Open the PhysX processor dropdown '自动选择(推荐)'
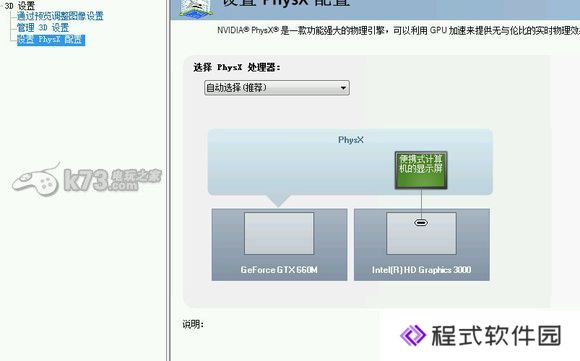The height and width of the screenshot is (361, 580). tap(277, 88)
